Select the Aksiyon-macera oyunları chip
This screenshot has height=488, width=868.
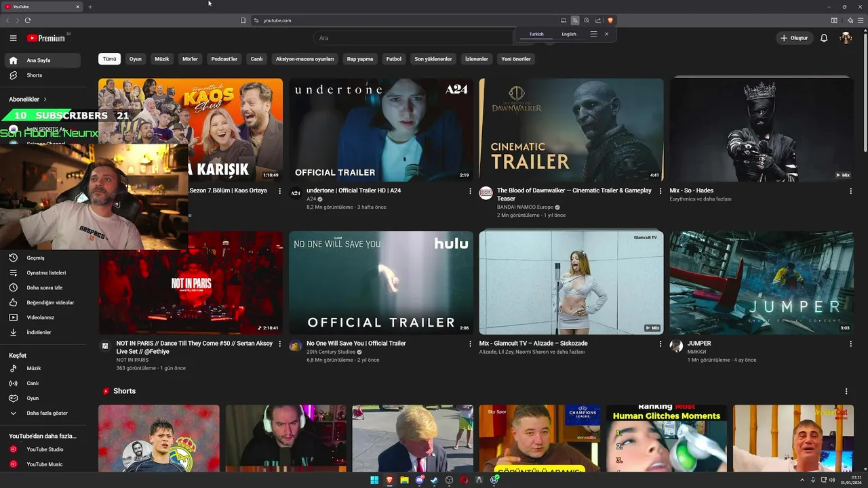click(x=304, y=59)
